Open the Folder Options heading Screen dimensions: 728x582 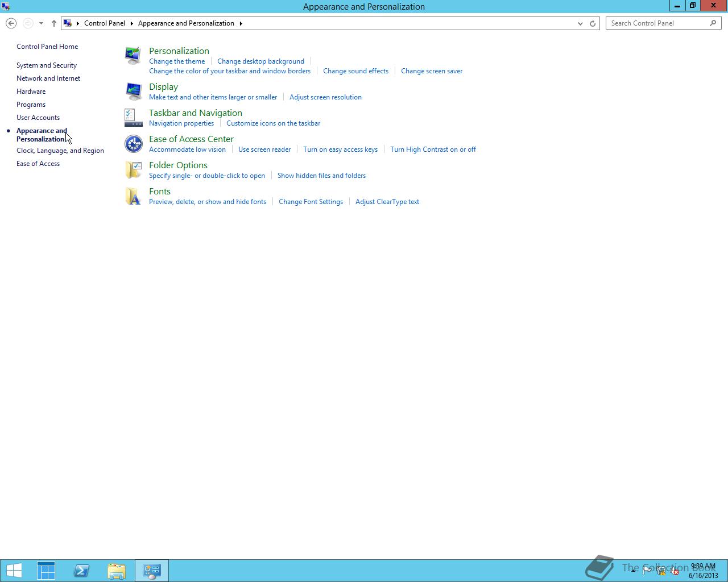pos(178,165)
